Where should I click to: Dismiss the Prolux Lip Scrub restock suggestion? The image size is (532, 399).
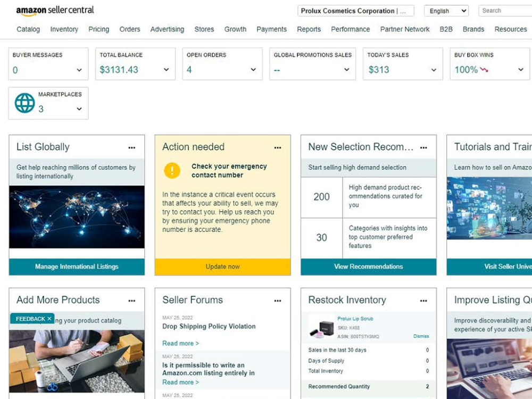[x=421, y=336]
